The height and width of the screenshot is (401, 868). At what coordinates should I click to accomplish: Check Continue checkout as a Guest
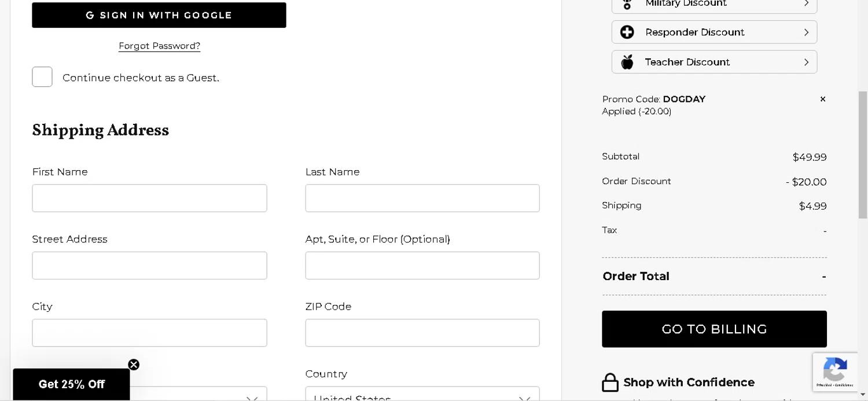(42, 77)
